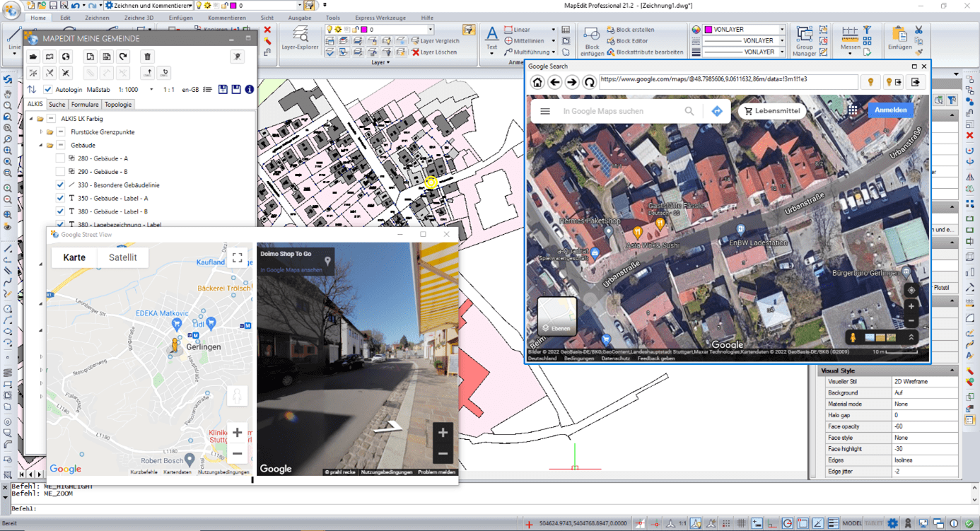Click Layer Löschen in ribbon
Viewport: 980px width, 531px height.
tap(434, 52)
